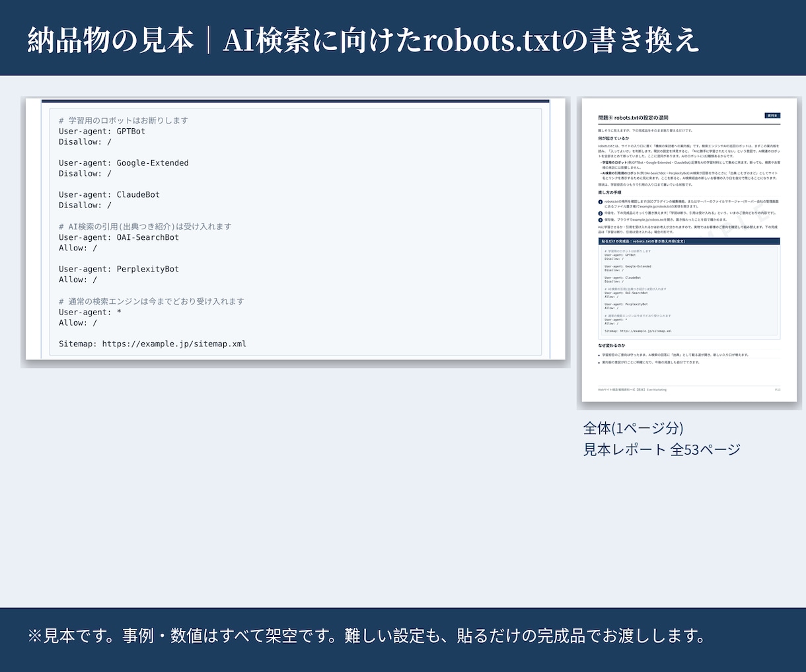Click comment "# 通常の検索エンジンは今までどおり受け入れます" in enlarged code
806x672 pixels.
tap(151, 301)
